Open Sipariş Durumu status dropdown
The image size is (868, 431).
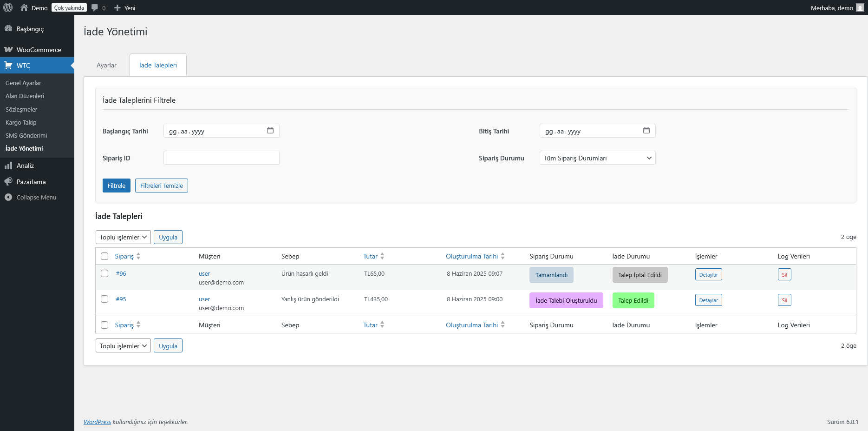coord(597,158)
